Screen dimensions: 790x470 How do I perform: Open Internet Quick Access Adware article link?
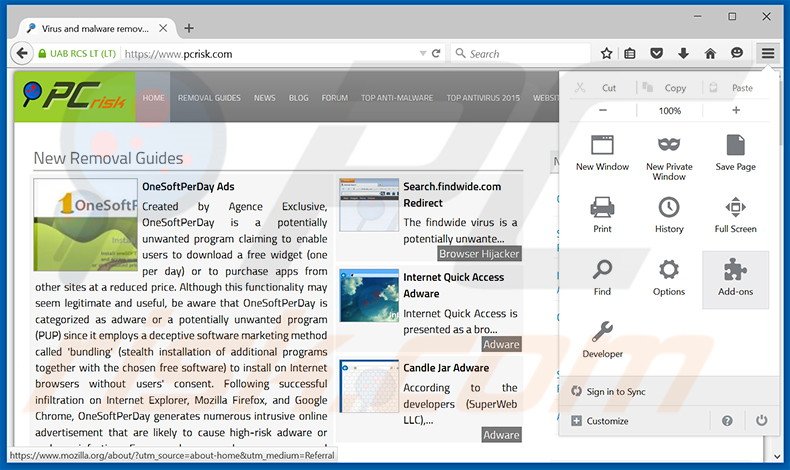(x=453, y=285)
